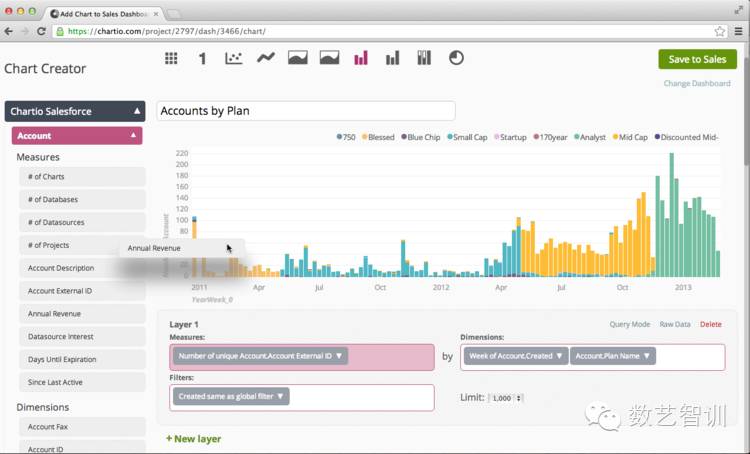This screenshot has height=454, width=750.
Task: Go forward in browser
Action: (25, 31)
